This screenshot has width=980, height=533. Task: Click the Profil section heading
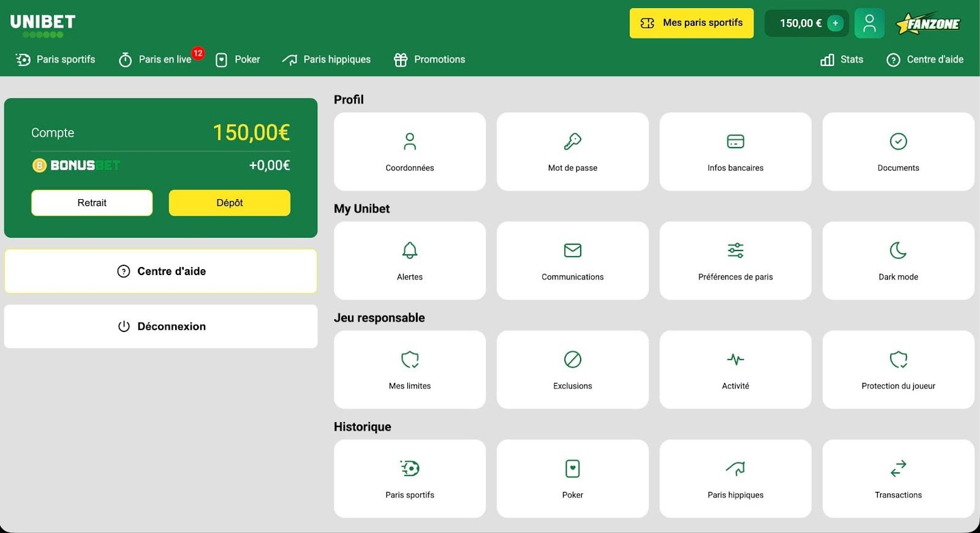click(x=349, y=100)
